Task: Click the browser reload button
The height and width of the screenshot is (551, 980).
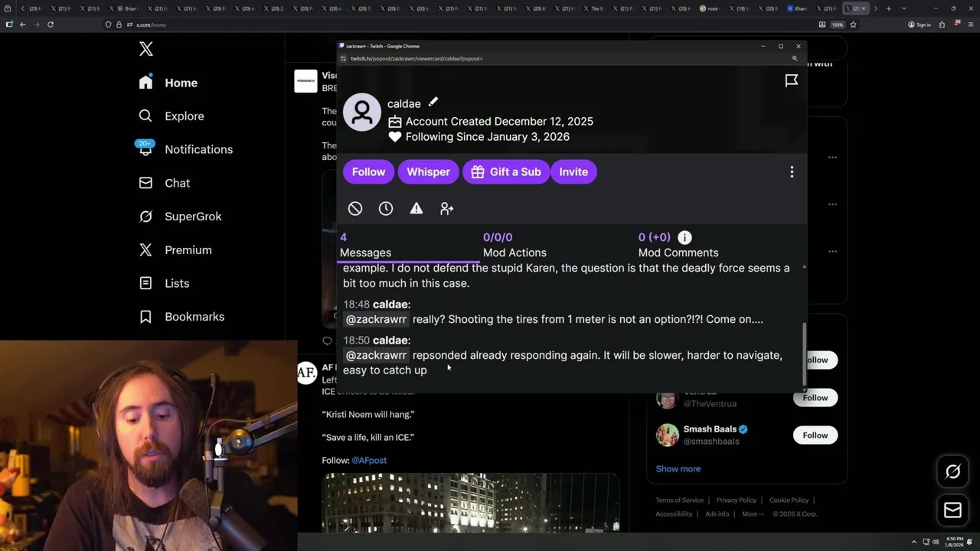Action: 51,24
